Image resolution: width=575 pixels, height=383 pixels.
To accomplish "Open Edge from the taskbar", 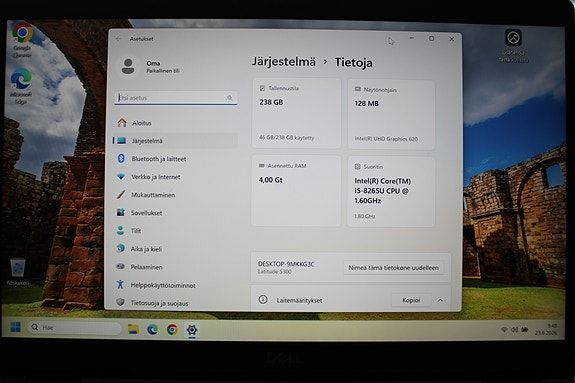I will tap(153, 329).
